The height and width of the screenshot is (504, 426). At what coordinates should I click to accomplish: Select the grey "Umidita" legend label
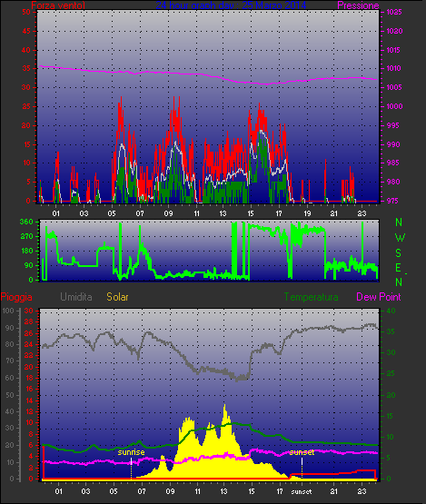tap(76, 297)
